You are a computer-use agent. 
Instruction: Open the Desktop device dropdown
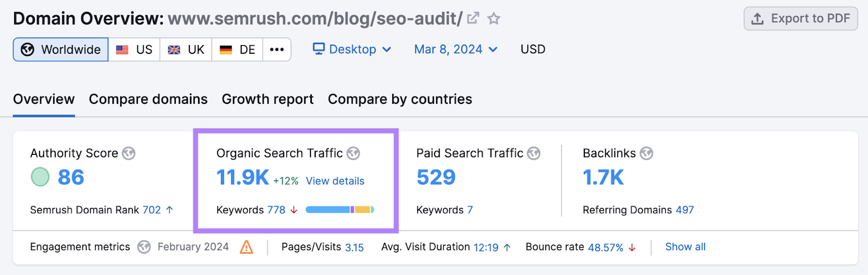point(352,49)
